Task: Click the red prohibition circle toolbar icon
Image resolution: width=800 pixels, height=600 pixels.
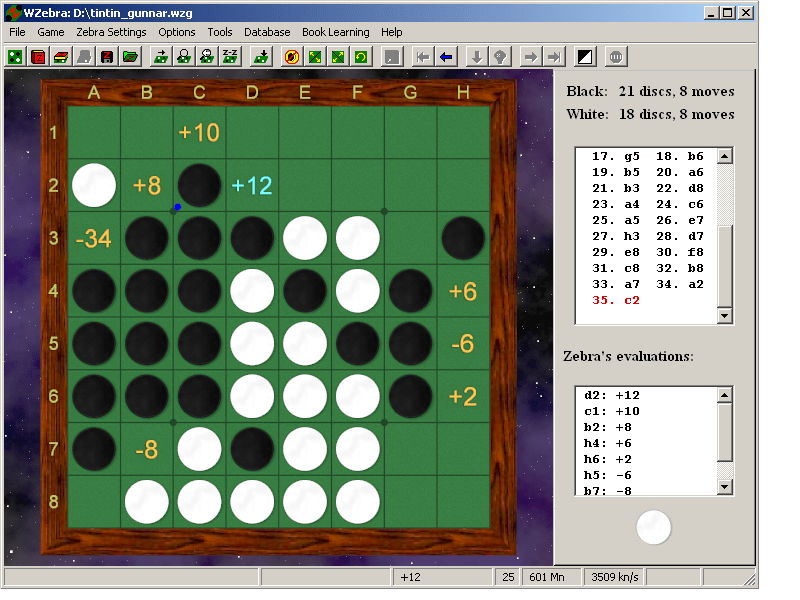Action: pos(291,57)
